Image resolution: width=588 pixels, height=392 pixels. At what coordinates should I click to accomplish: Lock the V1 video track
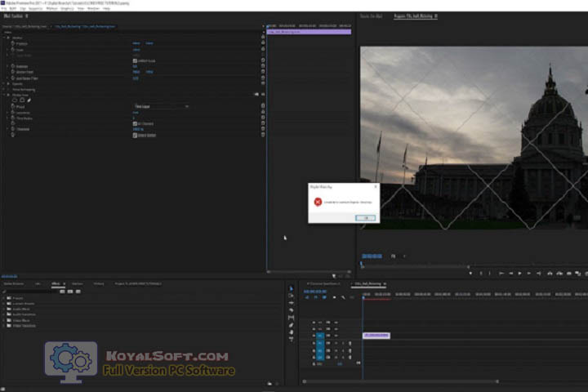pyautogui.click(x=314, y=336)
